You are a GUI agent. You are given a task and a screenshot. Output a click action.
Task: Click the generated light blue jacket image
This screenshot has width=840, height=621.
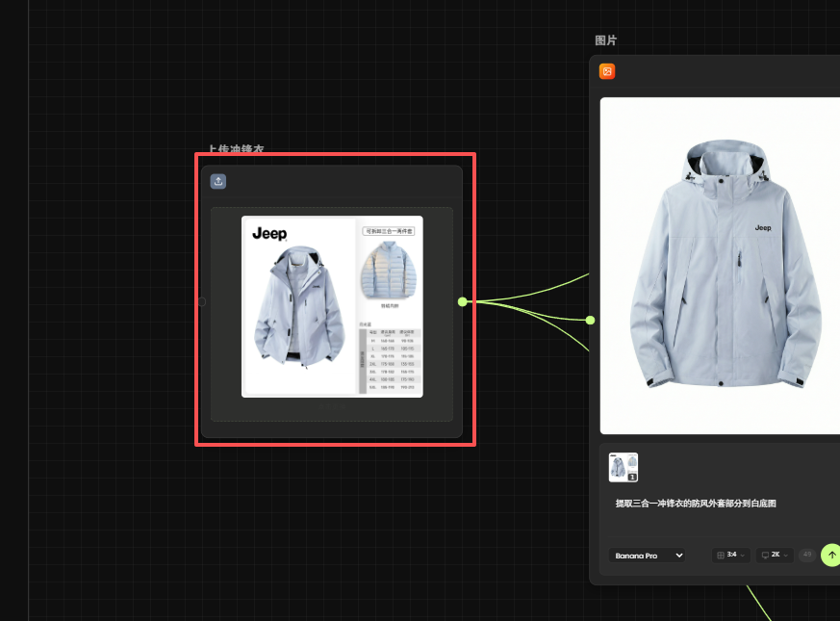pos(722,265)
